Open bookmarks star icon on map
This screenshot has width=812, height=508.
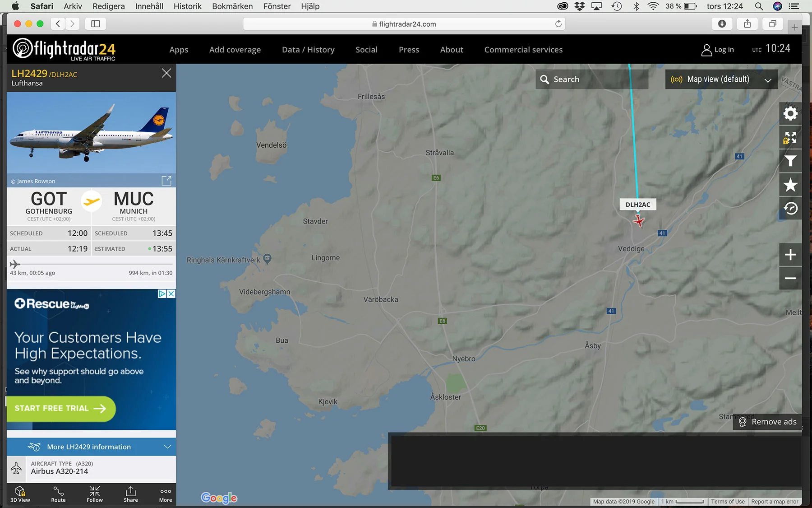point(790,185)
